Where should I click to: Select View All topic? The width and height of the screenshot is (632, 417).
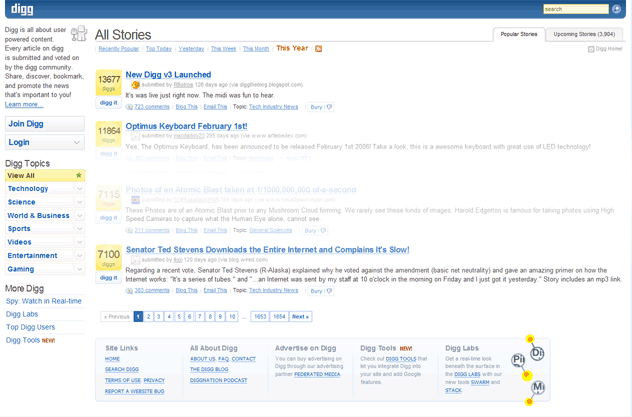click(x=45, y=176)
